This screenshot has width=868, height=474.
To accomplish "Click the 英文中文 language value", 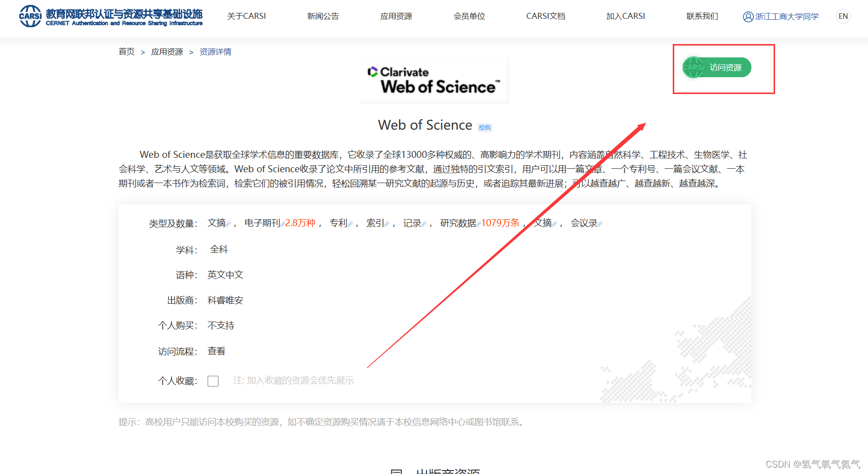I will tap(225, 275).
